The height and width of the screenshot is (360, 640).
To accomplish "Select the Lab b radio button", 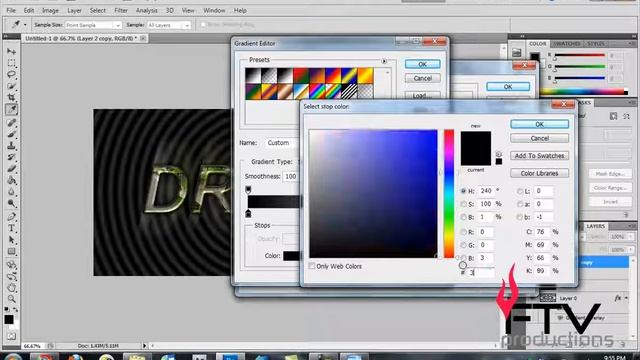I will click(520, 217).
